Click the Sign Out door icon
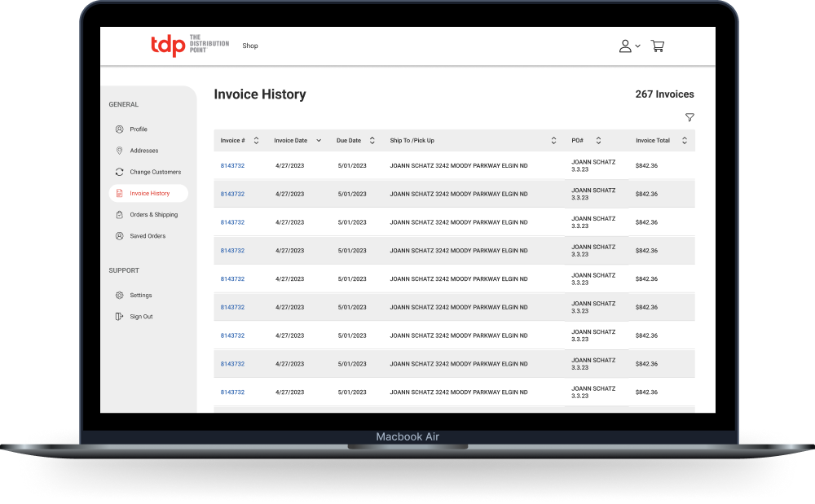 [x=119, y=317]
